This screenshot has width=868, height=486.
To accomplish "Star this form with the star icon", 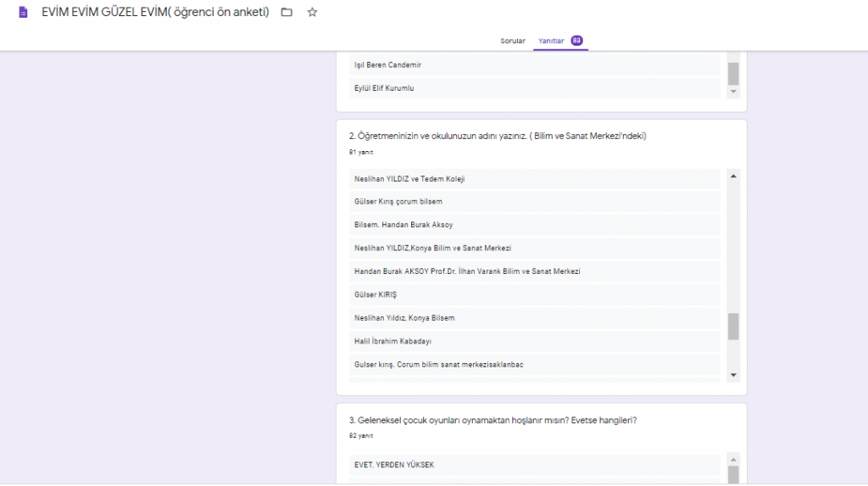I will pos(312,13).
